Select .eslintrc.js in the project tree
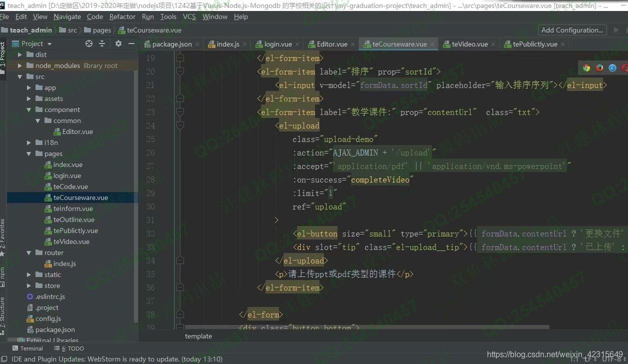Image resolution: width=628 pixels, height=364 pixels. pyautogui.click(x=50, y=296)
